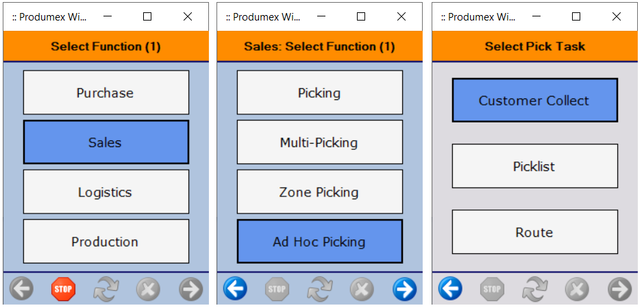The image size is (644, 308).
Task: Click the grey back arrow below Production button
Action: point(21,290)
